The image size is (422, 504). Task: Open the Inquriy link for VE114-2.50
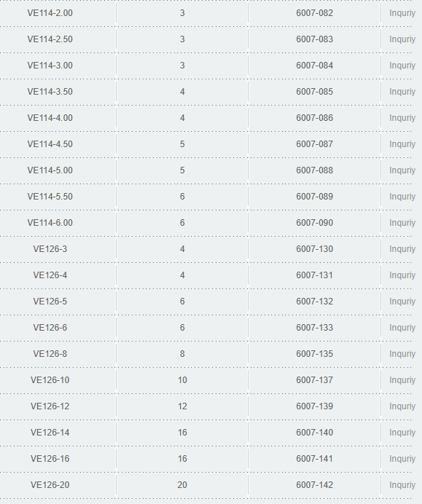click(402, 39)
